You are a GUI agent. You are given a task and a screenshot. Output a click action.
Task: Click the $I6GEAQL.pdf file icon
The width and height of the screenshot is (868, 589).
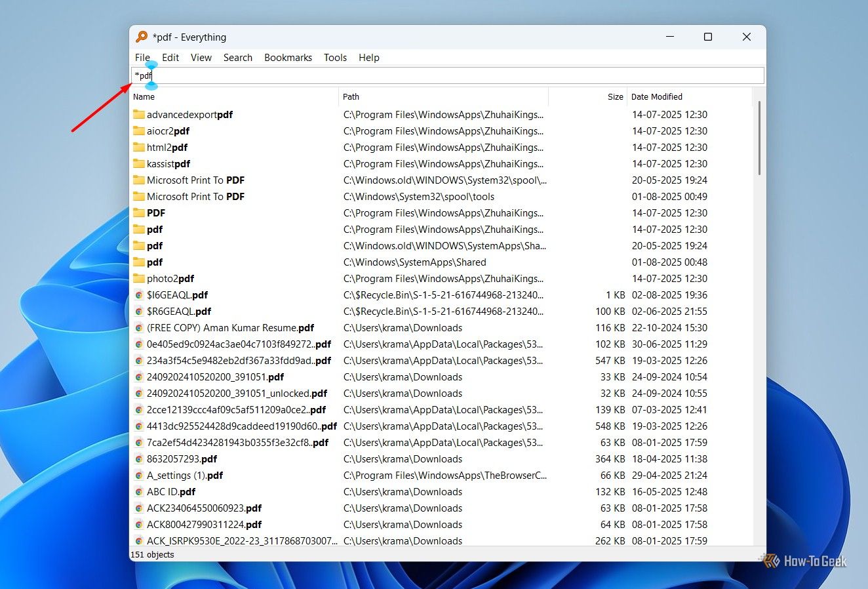[139, 295]
